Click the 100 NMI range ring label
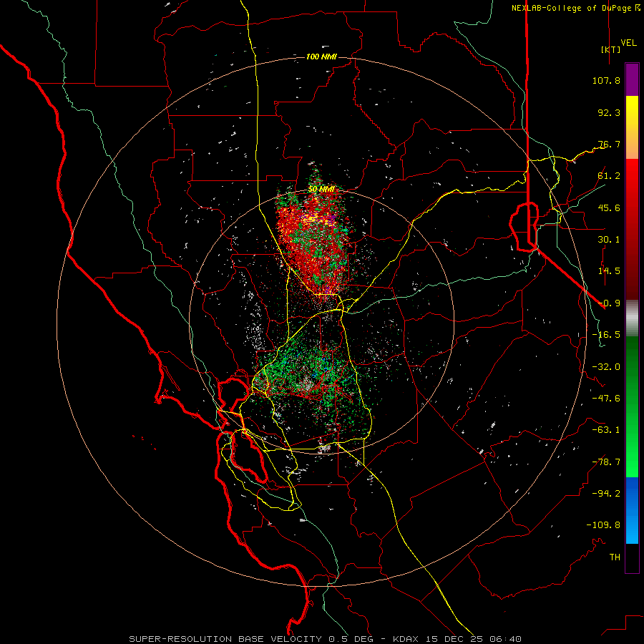The width and height of the screenshot is (644, 644). pyautogui.click(x=321, y=57)
